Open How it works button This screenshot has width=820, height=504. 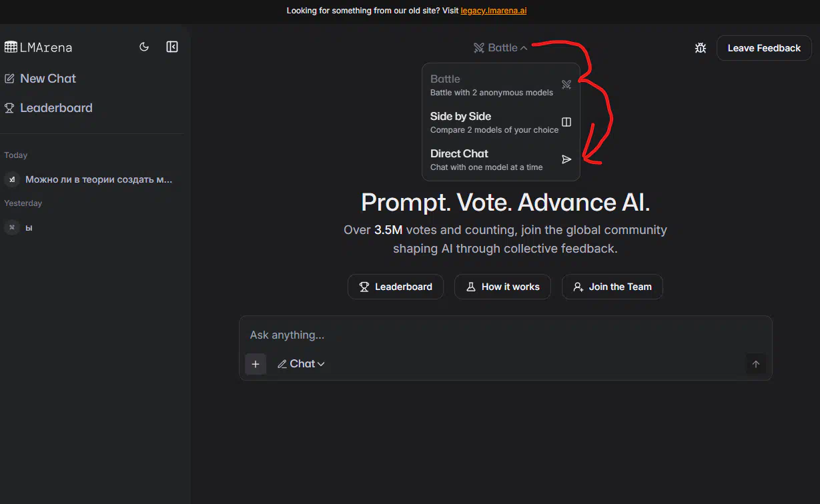point(502,287)
